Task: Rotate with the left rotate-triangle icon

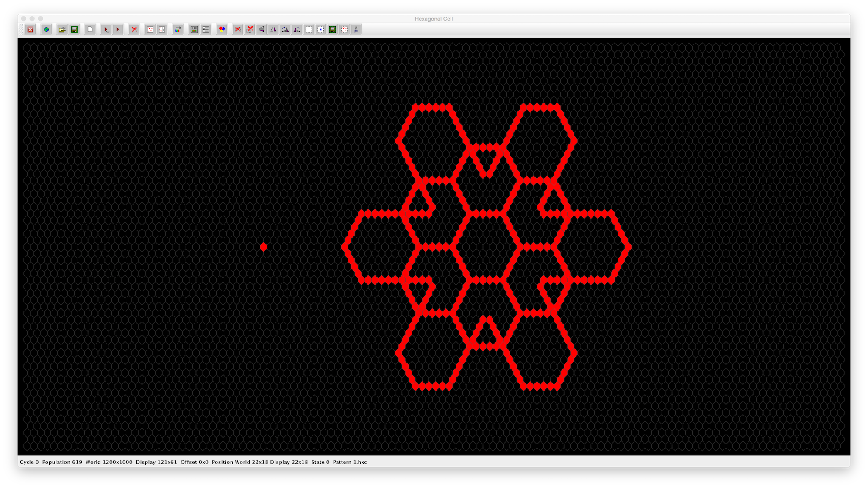Action: click(x=285, y=30)
